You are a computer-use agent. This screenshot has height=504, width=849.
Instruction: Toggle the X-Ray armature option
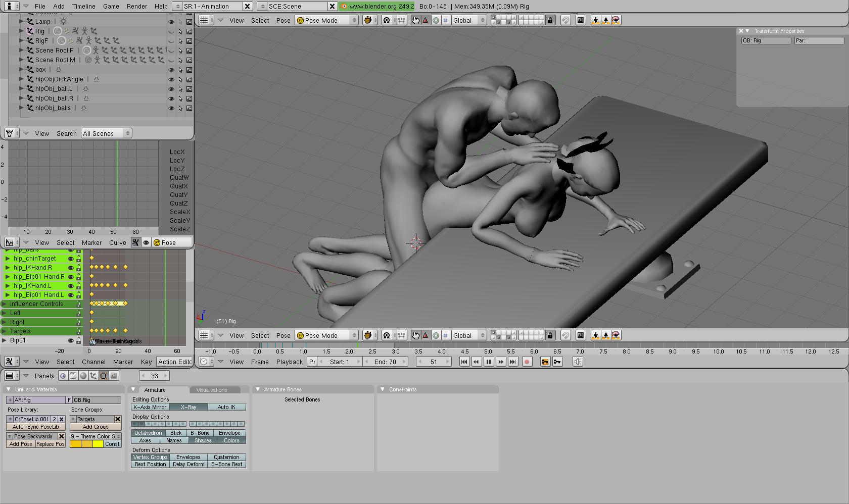[x=188, y=407]
